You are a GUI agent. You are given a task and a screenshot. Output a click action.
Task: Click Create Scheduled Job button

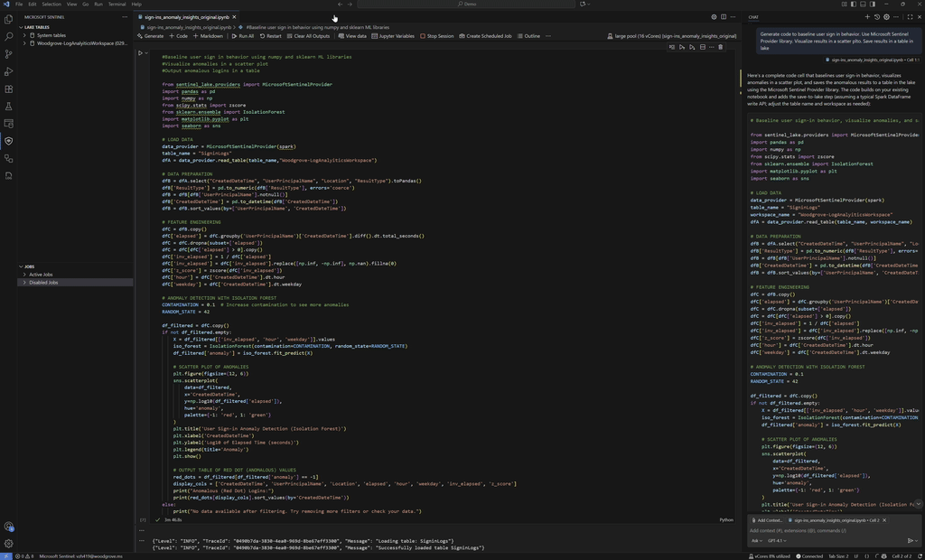click(485, 36)
